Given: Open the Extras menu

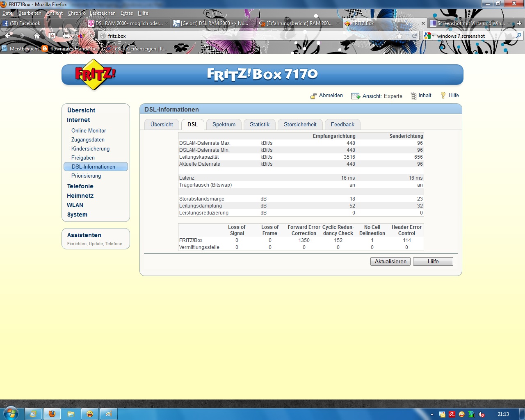Looking at the screenshot, I should point(127,13).
